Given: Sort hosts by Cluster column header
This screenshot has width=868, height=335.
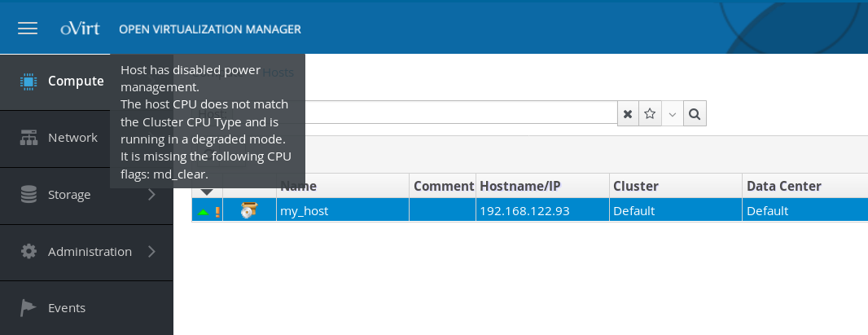Looking at the screenshot, I should pos(635,186).
